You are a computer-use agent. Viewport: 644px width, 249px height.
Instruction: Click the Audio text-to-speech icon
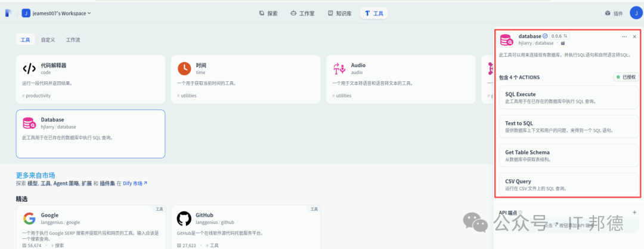339,69
